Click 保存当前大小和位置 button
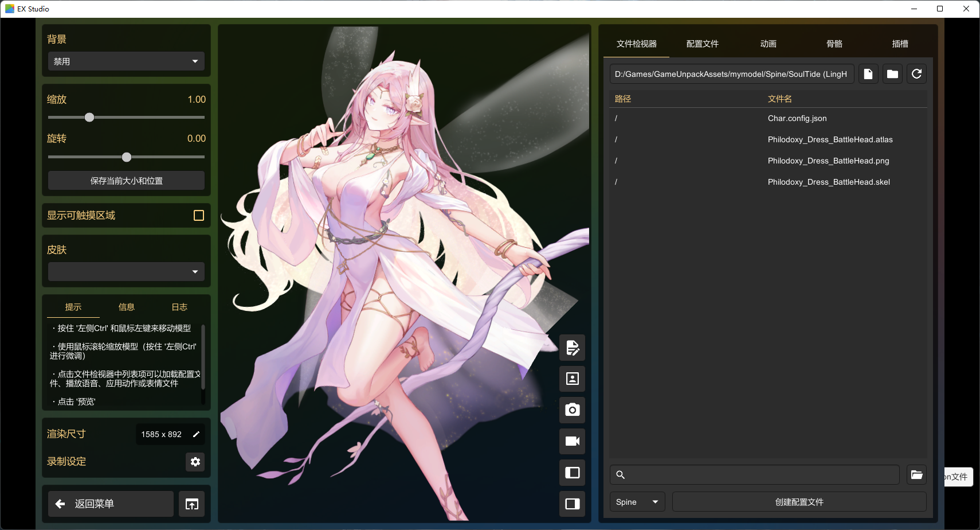 tap(126, 181)
